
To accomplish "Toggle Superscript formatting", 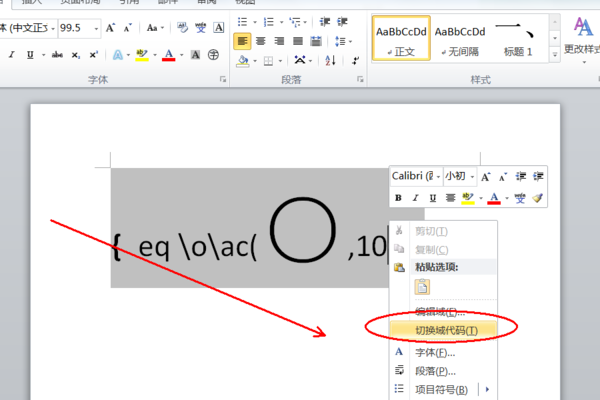I will click(x=93, y=55).
